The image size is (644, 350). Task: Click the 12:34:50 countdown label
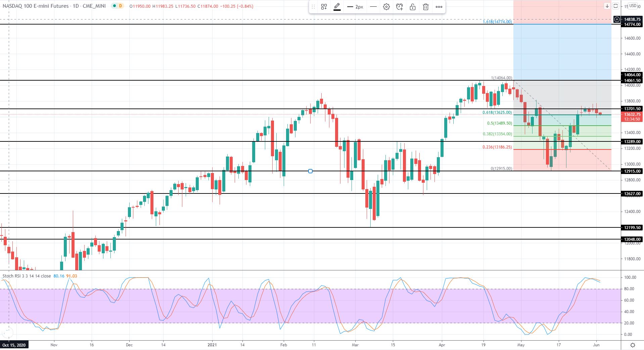click(x=632, y=119)
